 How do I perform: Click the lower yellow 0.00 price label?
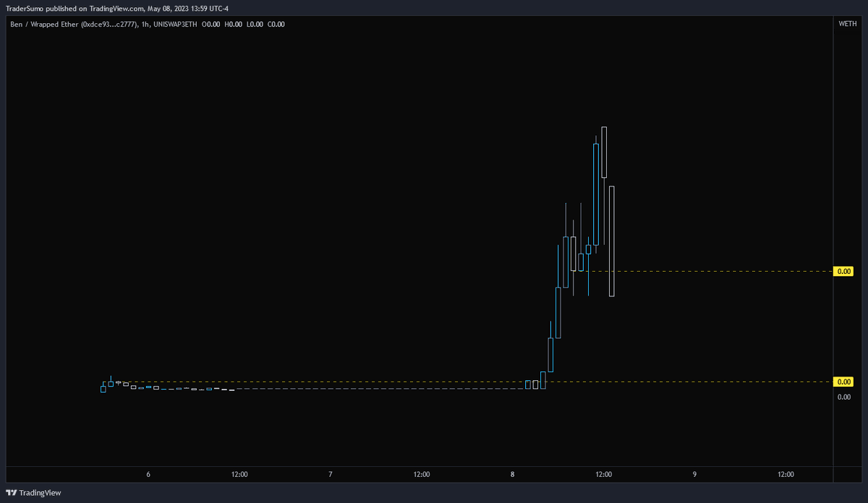click(x=842, y=381)
